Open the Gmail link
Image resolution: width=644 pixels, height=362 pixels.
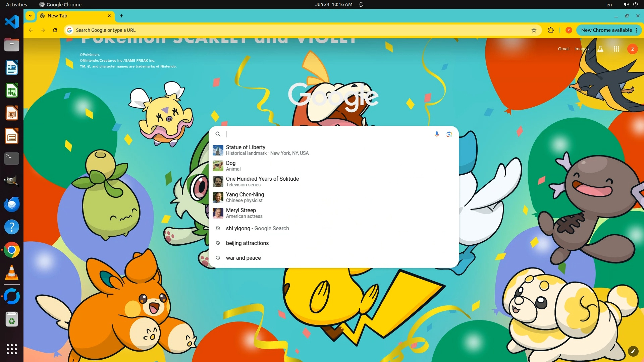coord(563,49)
